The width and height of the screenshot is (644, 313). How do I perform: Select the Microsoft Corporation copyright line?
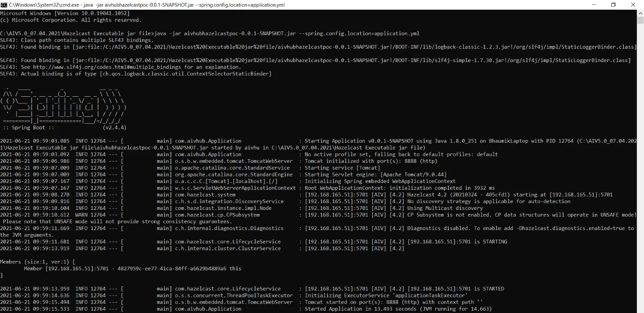(x=70, y=20)
